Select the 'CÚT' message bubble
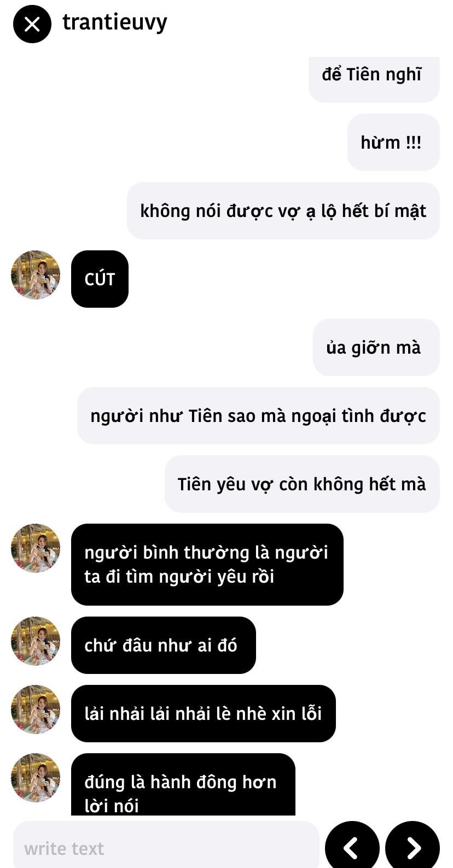Screen dimensions: 453x868 click(100, 279)
